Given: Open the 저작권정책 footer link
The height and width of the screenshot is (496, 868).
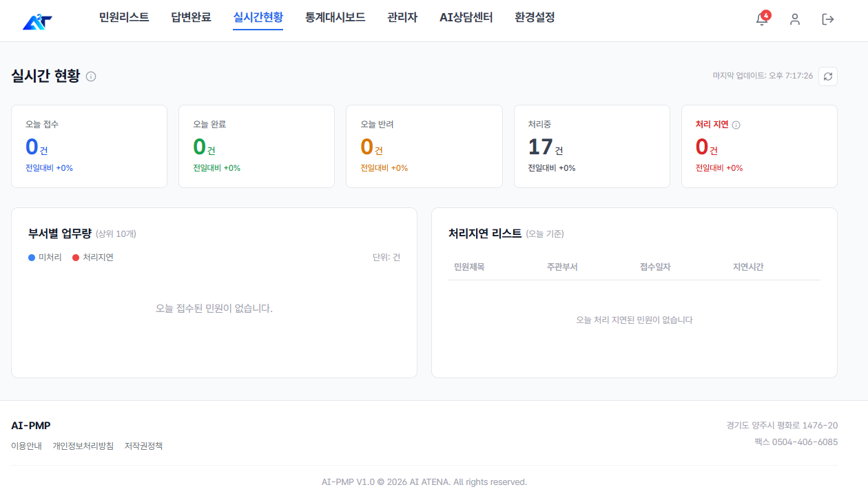Looking at the screenshot, I should 144,446.
